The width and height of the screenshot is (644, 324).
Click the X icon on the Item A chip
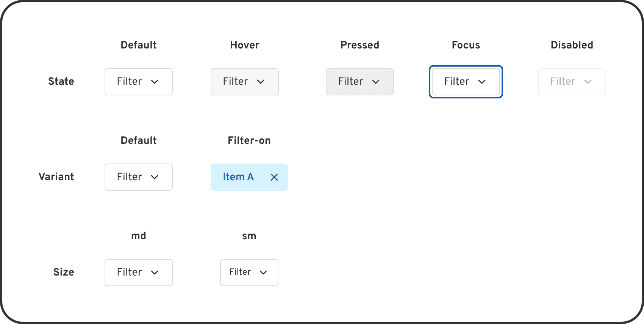[x=274, y=177]
